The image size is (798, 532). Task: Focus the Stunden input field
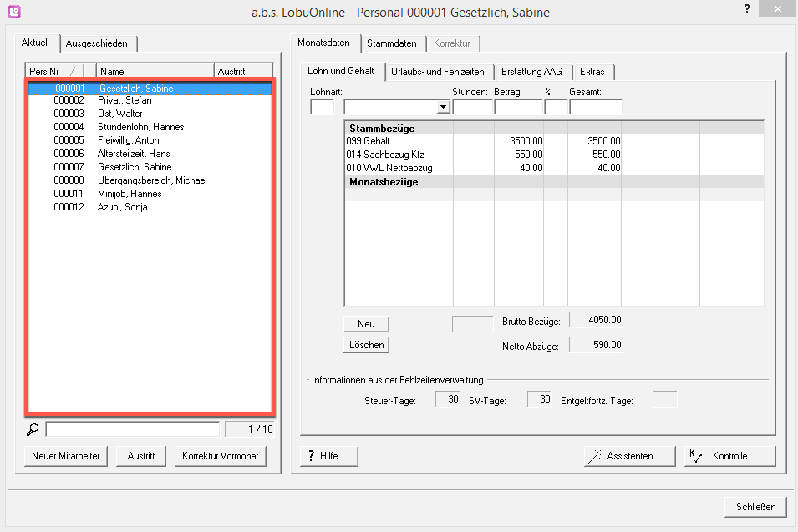(x=473, y=107)
